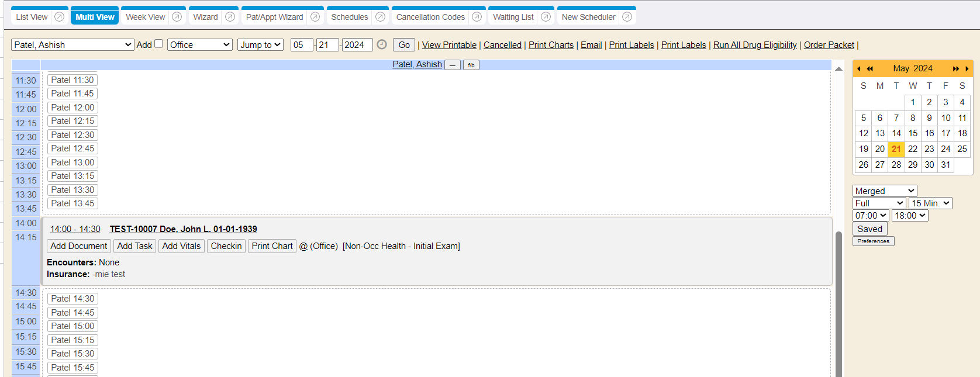Click the f/b toggle in provider header

(471, 65)
